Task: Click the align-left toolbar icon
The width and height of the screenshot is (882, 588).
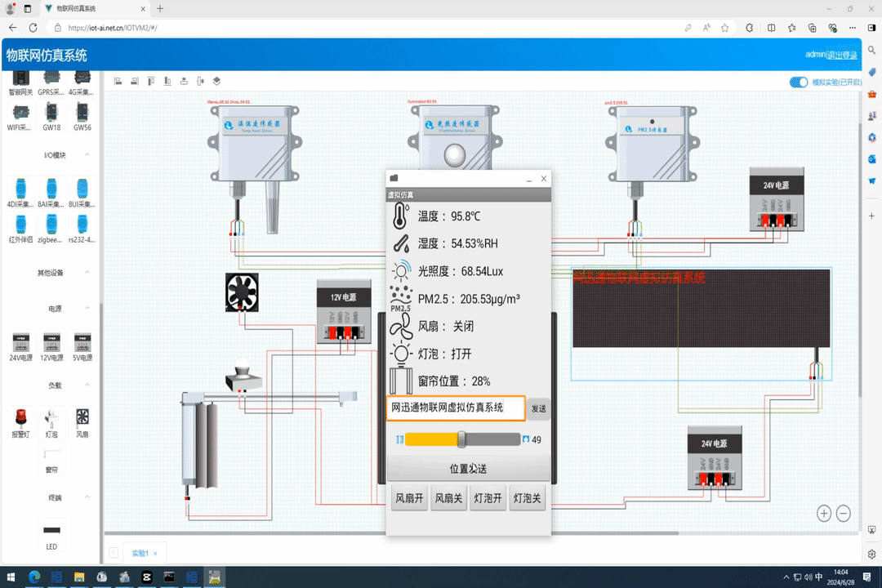Action: click(x=118, y=81)
